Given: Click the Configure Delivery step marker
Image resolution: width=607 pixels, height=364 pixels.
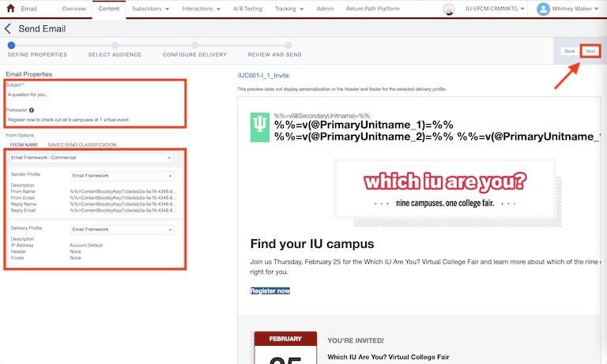Looking at the screenshot, I should point(194,45).
